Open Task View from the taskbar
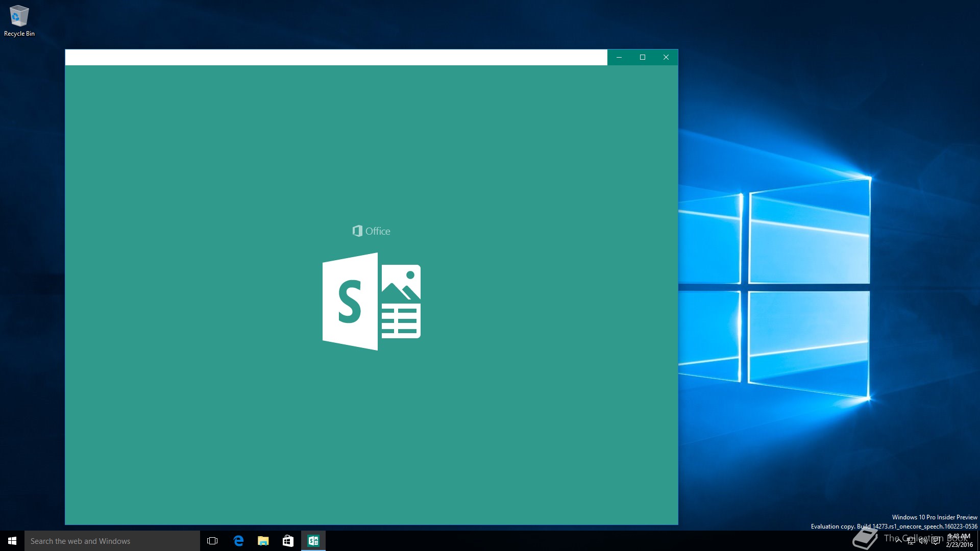Screen dimensions: 980x551 (212, 541)
